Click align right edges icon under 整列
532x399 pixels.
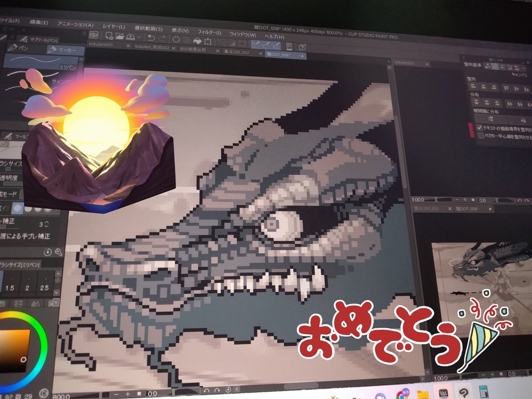click(x=494, y=87)
